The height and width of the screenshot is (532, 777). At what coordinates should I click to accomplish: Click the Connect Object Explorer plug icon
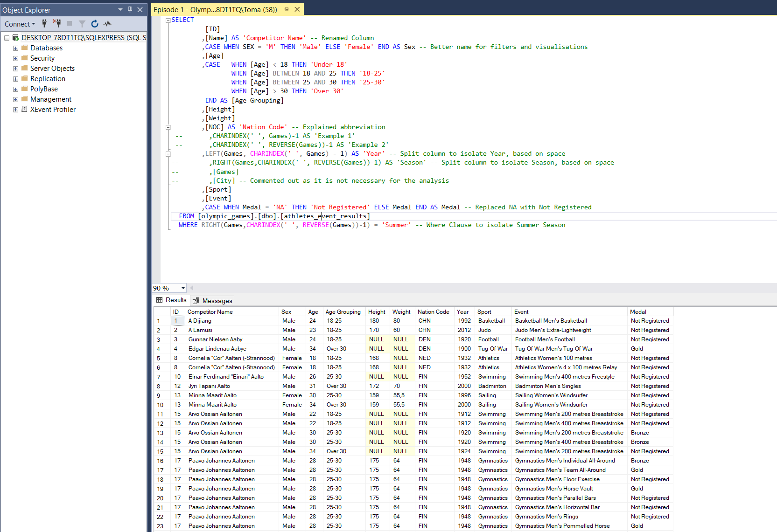(44, 23)
